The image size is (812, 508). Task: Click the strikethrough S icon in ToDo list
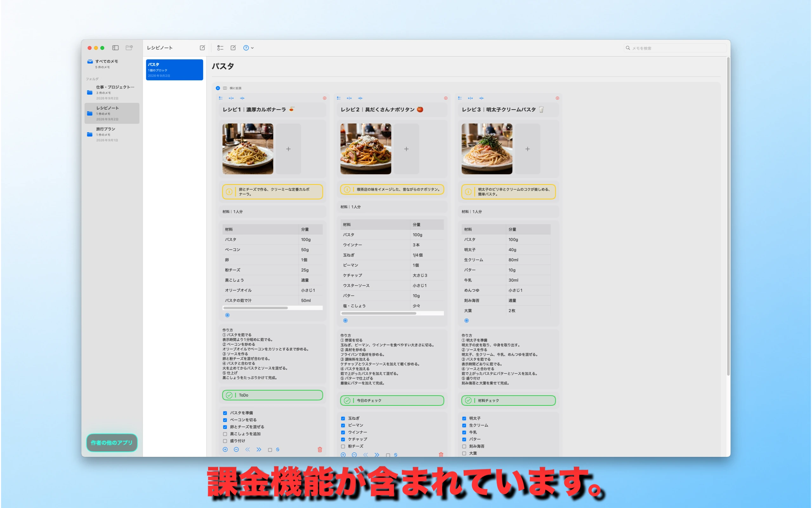pos(278,450)
